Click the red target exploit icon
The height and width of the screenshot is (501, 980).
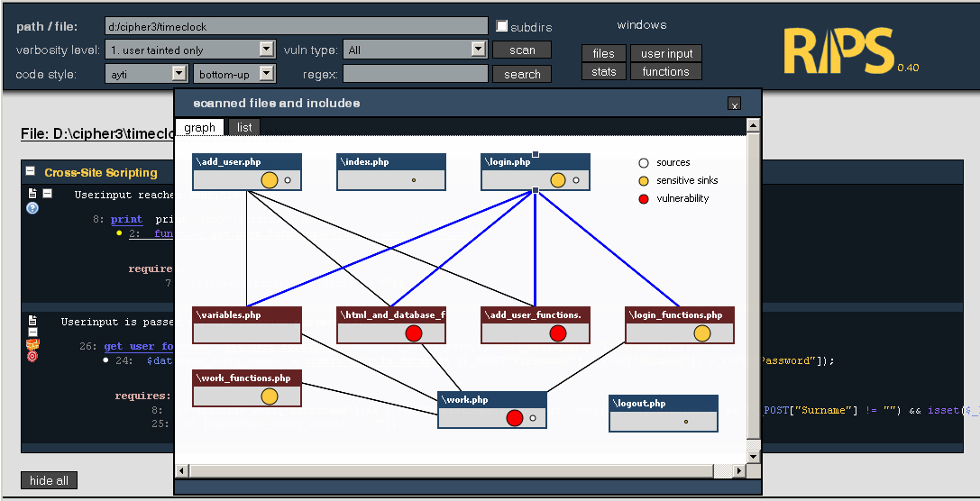(32, 356)
